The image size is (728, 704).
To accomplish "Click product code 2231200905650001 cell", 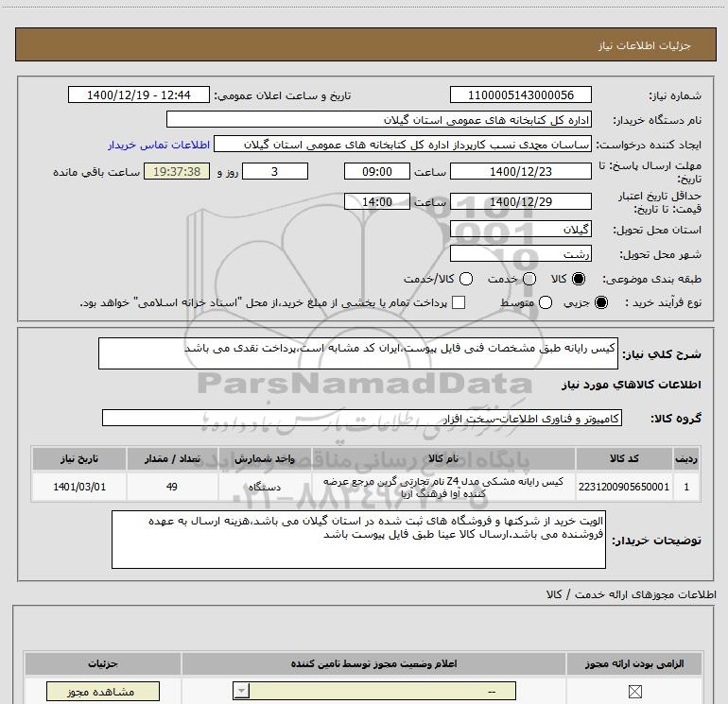I will click(624, 487).
